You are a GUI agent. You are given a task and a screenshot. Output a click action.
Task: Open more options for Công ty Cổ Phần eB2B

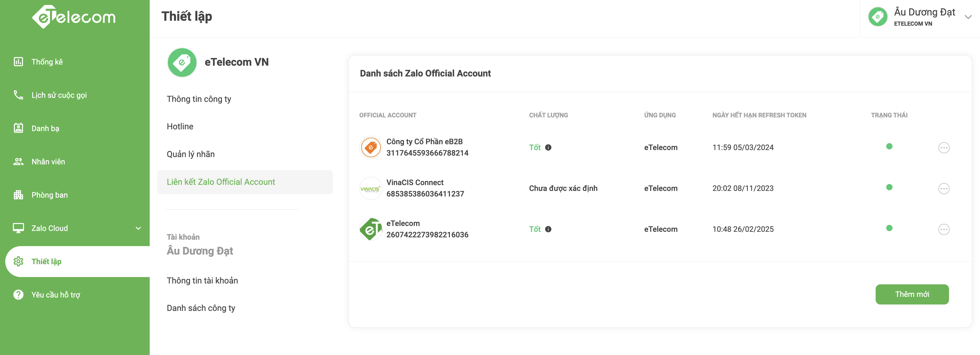pos(944,147)
